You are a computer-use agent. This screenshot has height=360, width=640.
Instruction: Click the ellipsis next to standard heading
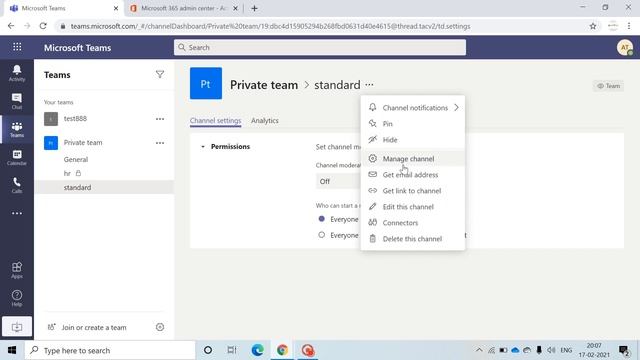click(x=369, y=84)
